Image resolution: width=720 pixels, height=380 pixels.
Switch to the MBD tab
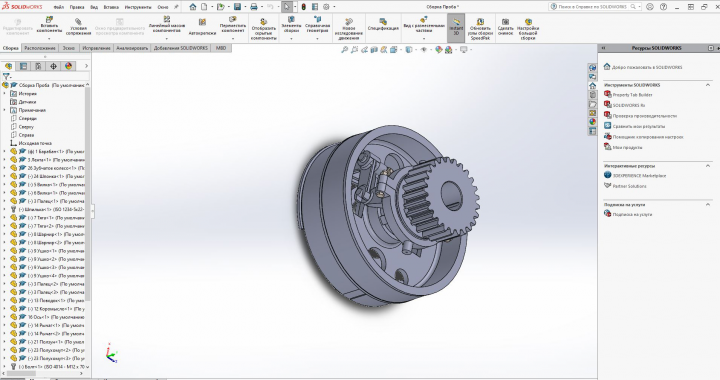point(221,48)
